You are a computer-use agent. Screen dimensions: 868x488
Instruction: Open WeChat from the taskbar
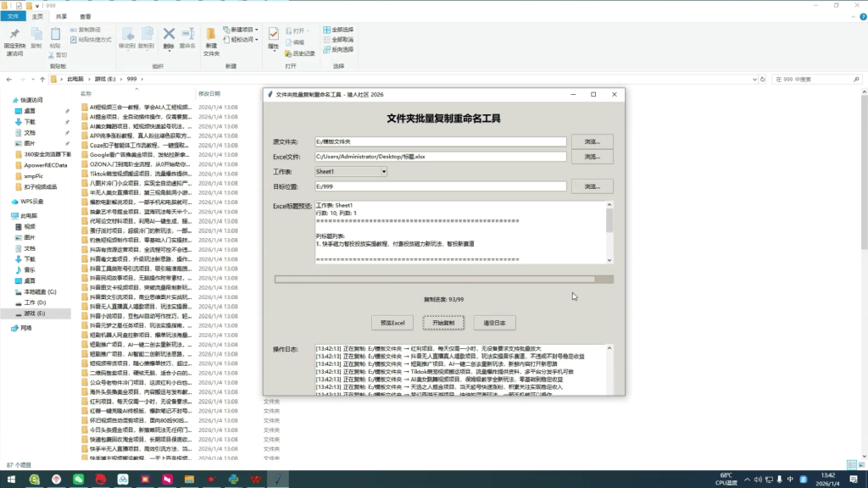pos(78,480)
